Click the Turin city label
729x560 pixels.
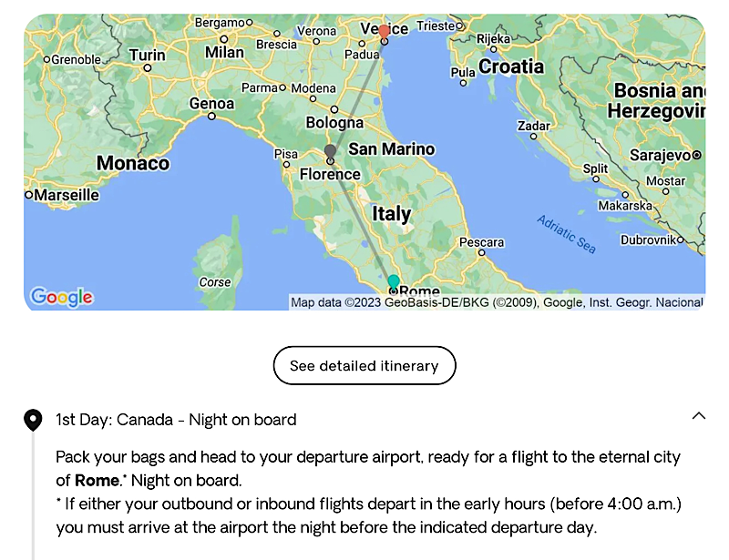coord(147,56)
